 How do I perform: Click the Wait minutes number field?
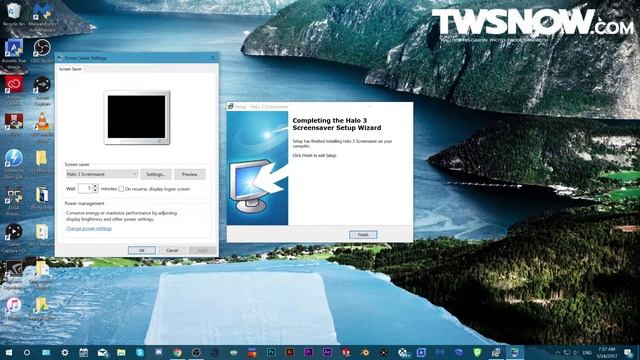(85, 188)
